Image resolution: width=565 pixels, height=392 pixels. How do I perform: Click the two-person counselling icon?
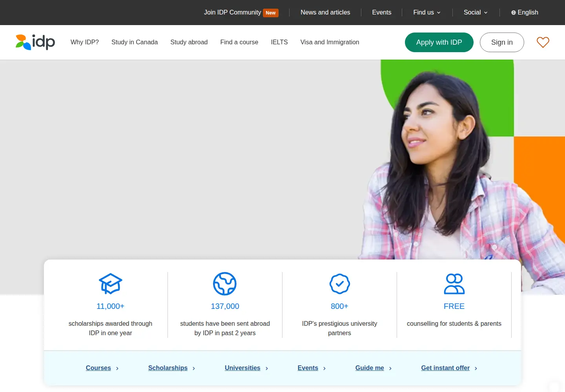coord(454,284)
